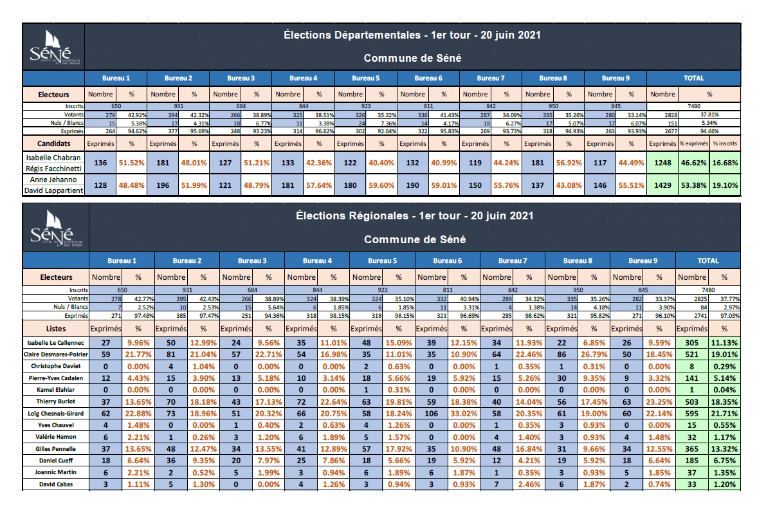The height and width of the screenshot is (532, 766).
Task: Click the % exprimés column header
Action: pyautogui.click(x=693, y=143)
